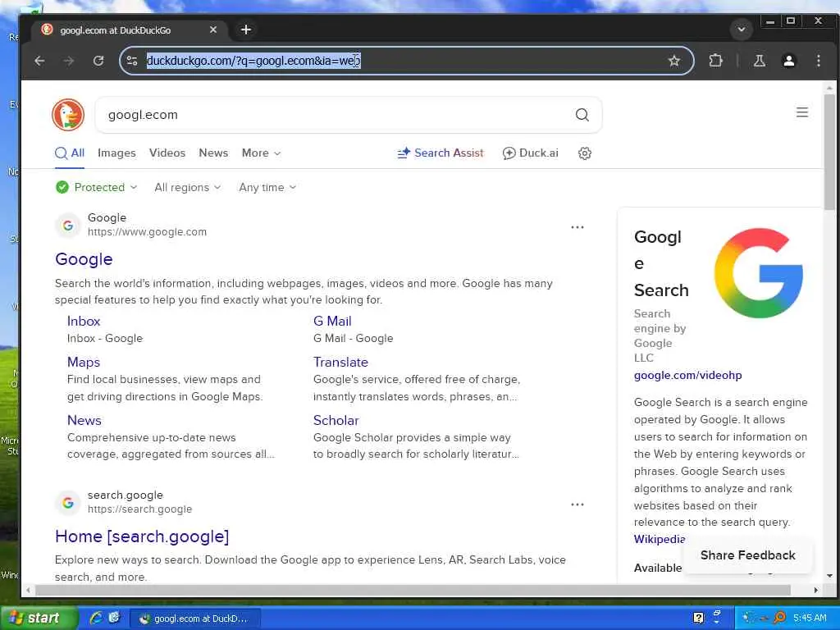Open the Any time filter dropdown
The height and width of the screenshot is (630, 840).
click(267, 188)
